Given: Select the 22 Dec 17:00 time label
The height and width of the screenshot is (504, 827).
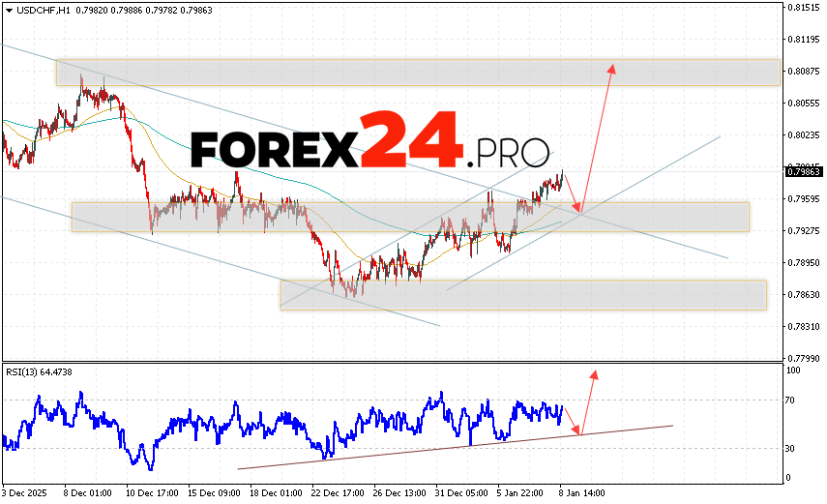Looking at the screenshot, I should coord(339,493).
